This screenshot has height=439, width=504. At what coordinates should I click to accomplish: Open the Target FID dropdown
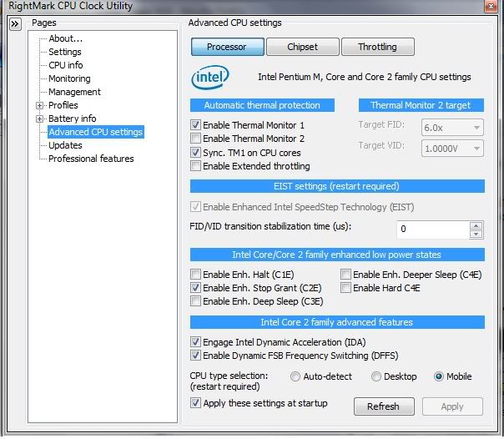click(452, 128)
